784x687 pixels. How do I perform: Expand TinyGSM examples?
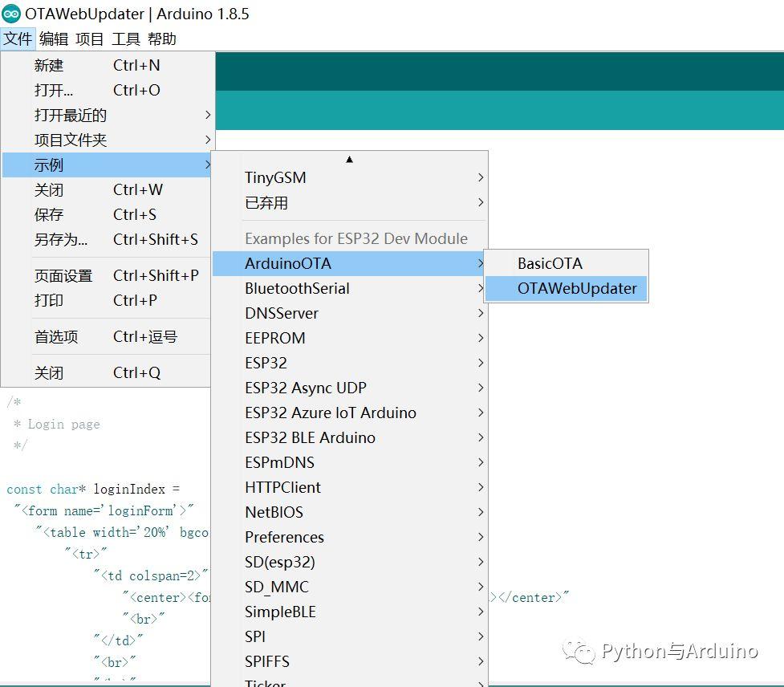coord(350,178)
